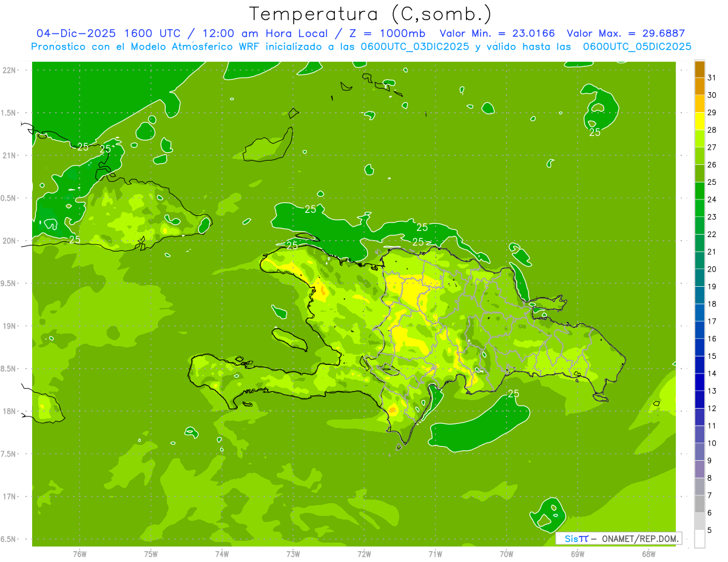Image resolution: width=728 pixels, height=562 pixels.
Task: Click the blue colorbar swatch between 15 and 16
Action: pyautogui.click(x=699, y=347)
